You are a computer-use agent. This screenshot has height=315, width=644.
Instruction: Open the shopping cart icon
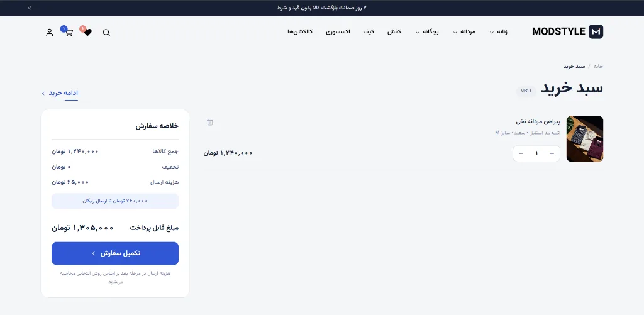[69, 33]
